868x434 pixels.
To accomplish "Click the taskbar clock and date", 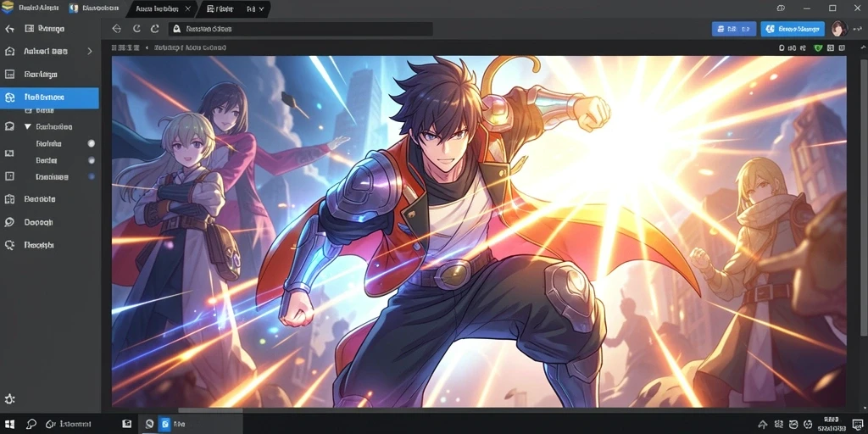I will coord(831,424).
